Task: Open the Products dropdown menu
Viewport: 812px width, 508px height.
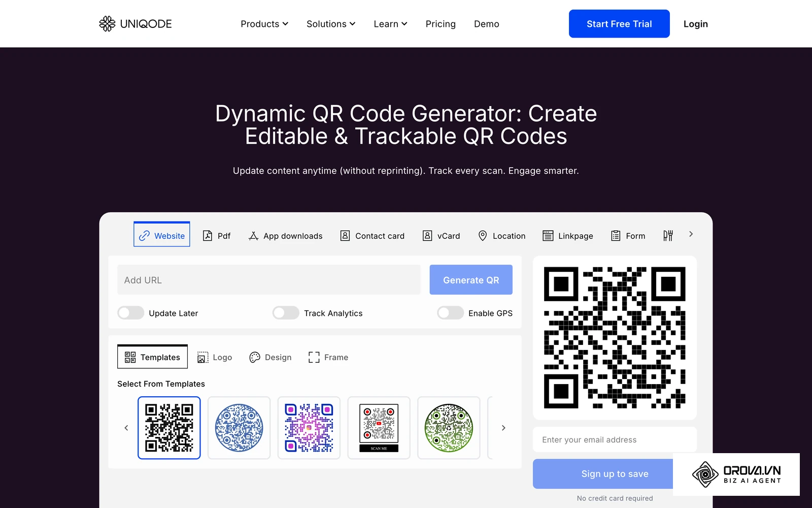Action: (264, 24)
